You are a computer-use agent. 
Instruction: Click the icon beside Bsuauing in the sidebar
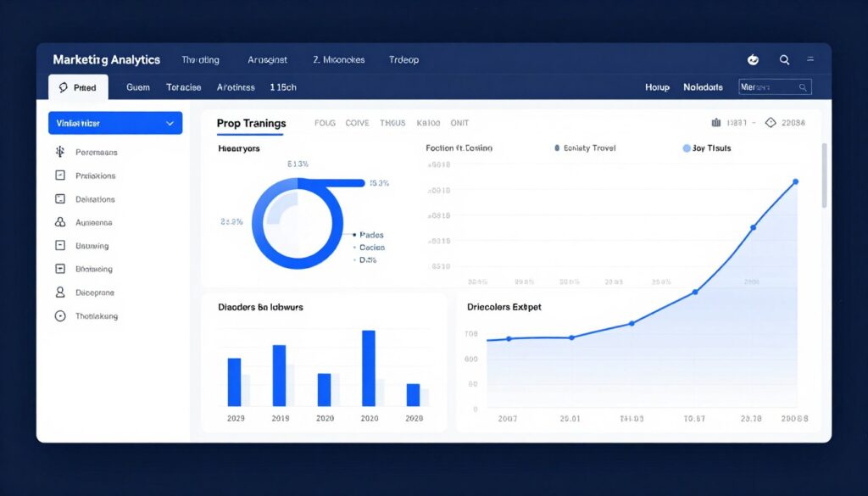tap(60, 245)
